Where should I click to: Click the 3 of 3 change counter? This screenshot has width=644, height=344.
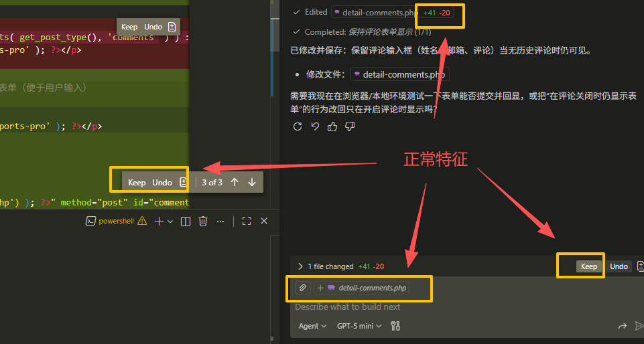[x=212, y=183]
